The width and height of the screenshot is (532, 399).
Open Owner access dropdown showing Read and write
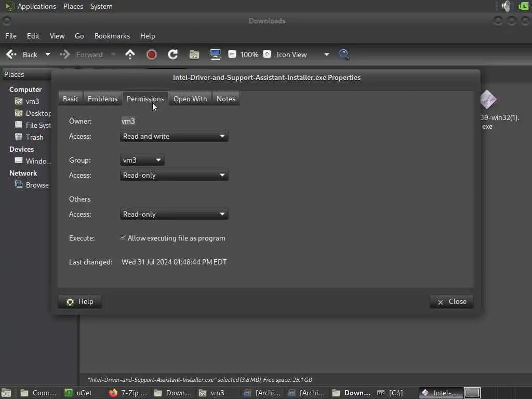click(x=174, y=137)
